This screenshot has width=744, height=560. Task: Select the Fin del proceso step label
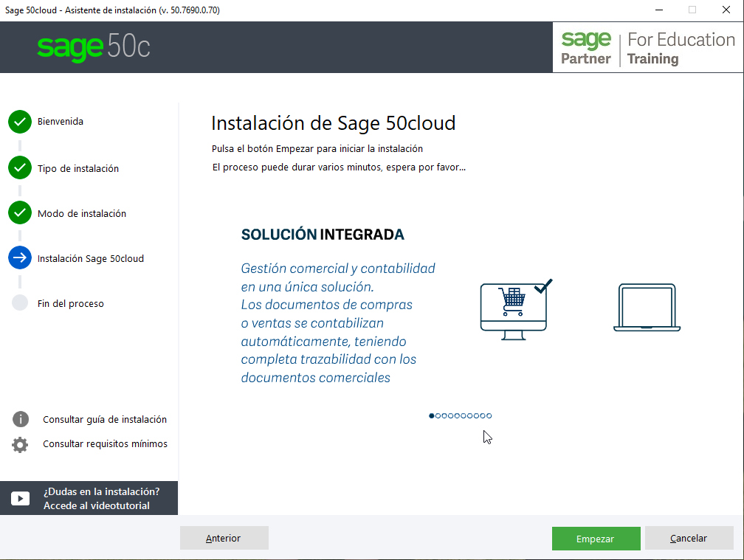pyautogui.click(x=71, y=303)
